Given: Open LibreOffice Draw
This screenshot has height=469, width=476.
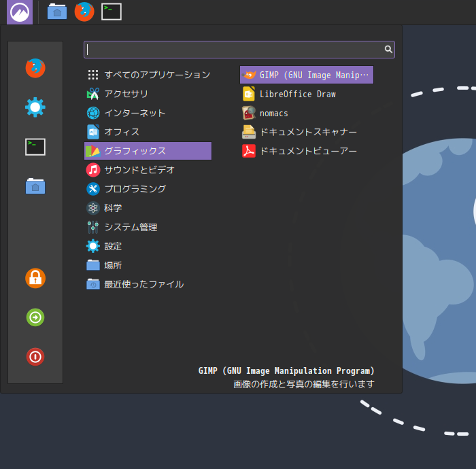Looking at the screenshot, I should (x=297, y=94).
